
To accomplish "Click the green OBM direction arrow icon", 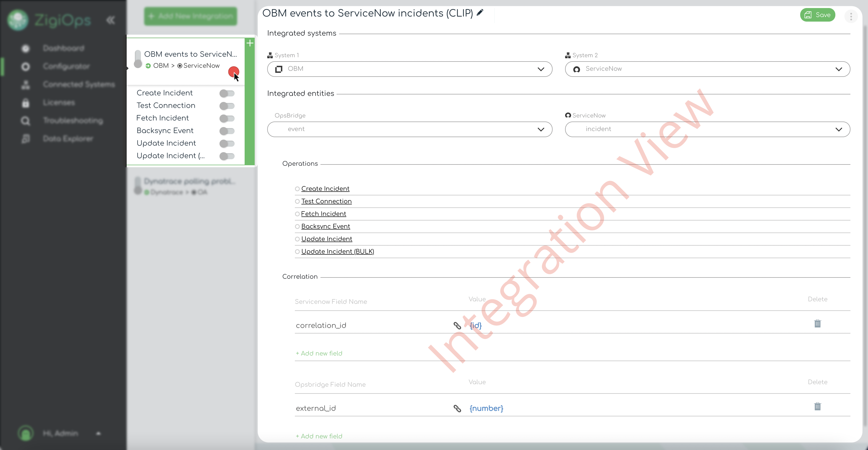I will [x=148, y=66].
